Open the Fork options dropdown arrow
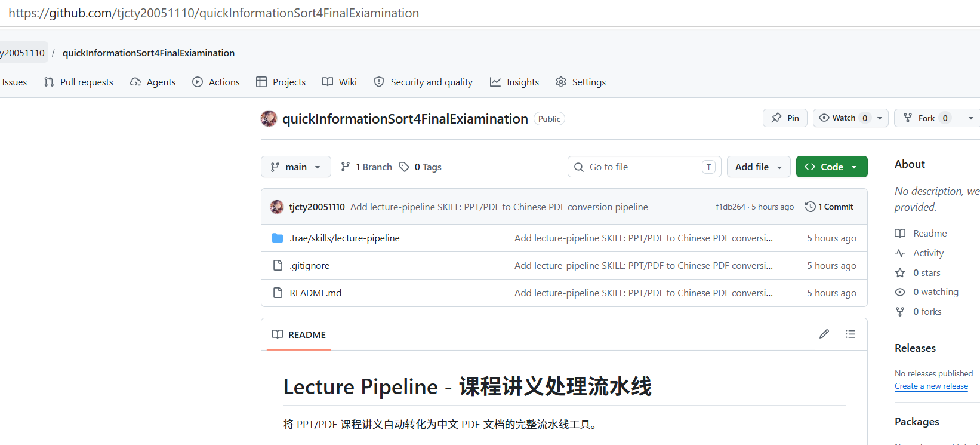Viewport: 980px width, 445px height. 970,118
